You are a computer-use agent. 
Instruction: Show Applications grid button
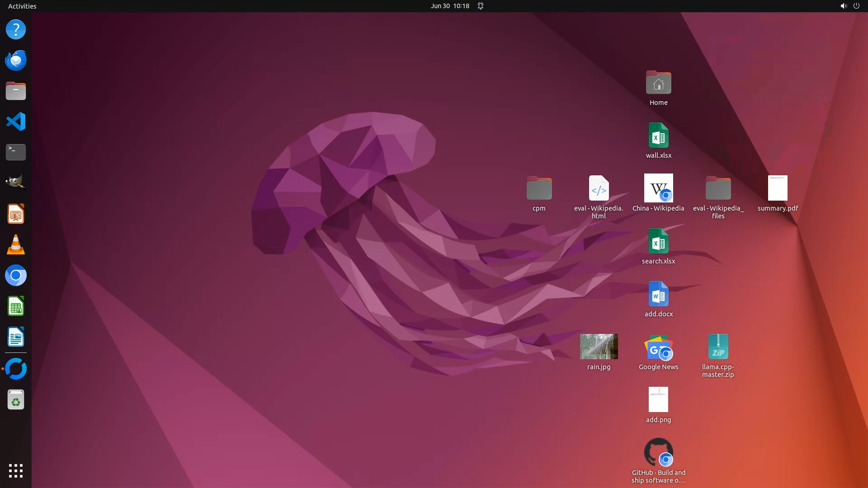16,470
